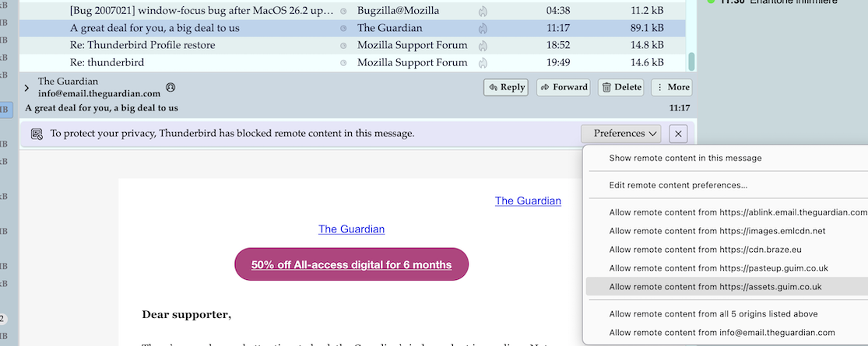Open the More actions menu

point(672,87)
